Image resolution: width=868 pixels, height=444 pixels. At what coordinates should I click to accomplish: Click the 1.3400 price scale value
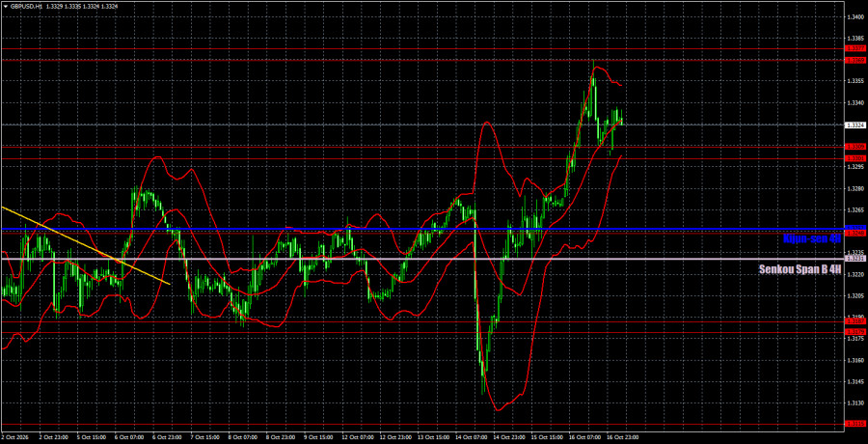tap(855, 16)
